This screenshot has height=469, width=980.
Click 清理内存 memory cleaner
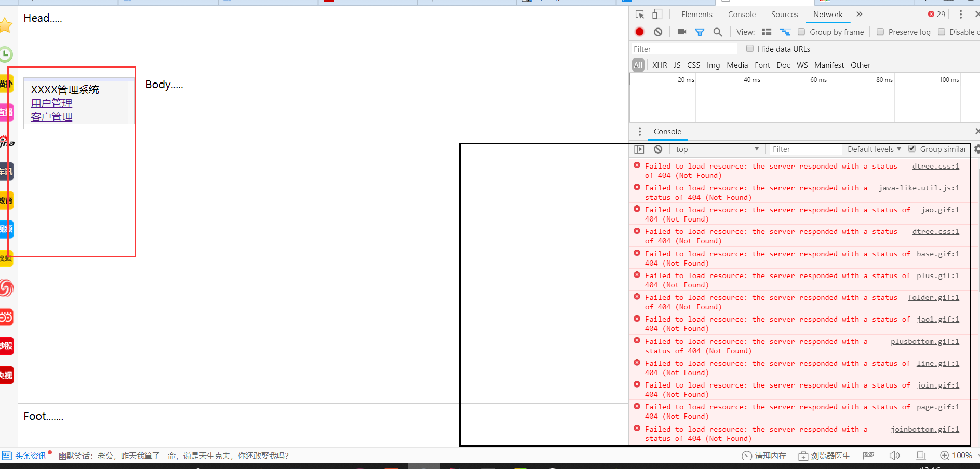click(764, 456)
